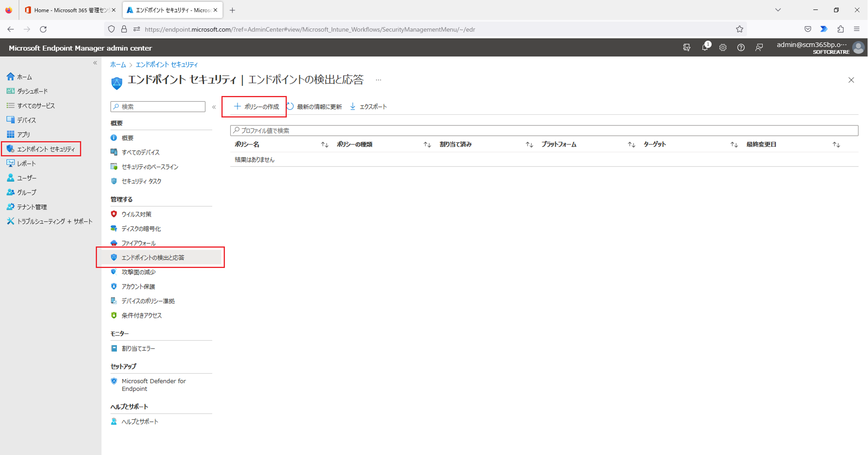Sort by ポリシー名 column arrows
The height and width of the screenshot is (455, 868).
[325, 145]
